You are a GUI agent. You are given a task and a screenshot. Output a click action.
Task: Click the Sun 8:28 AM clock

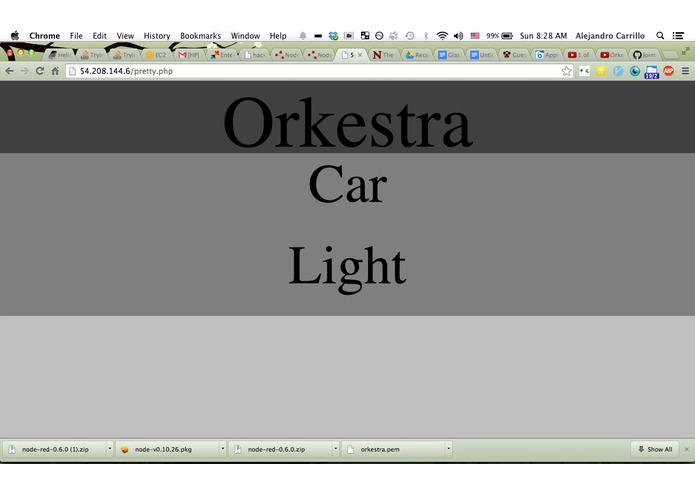(x=543, y=35)
